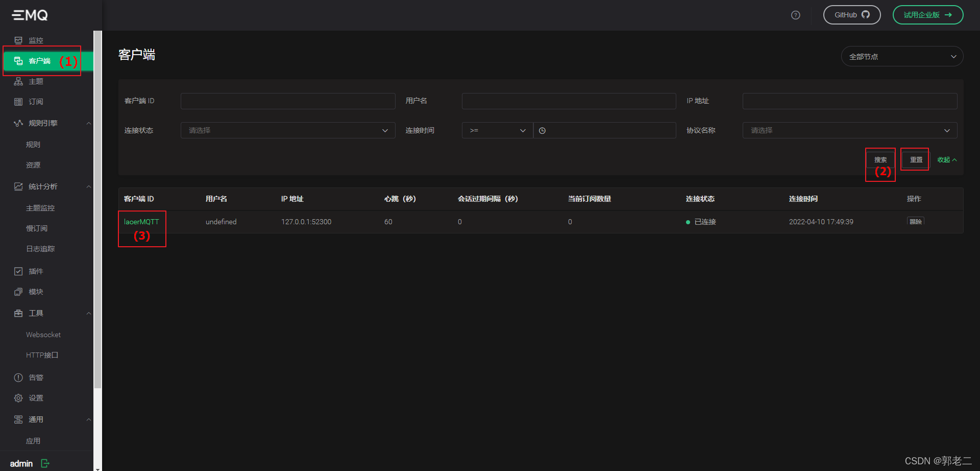
Task: Select 客户端 clients menu item
Action: pyautogui.click(x=46, y=61)
